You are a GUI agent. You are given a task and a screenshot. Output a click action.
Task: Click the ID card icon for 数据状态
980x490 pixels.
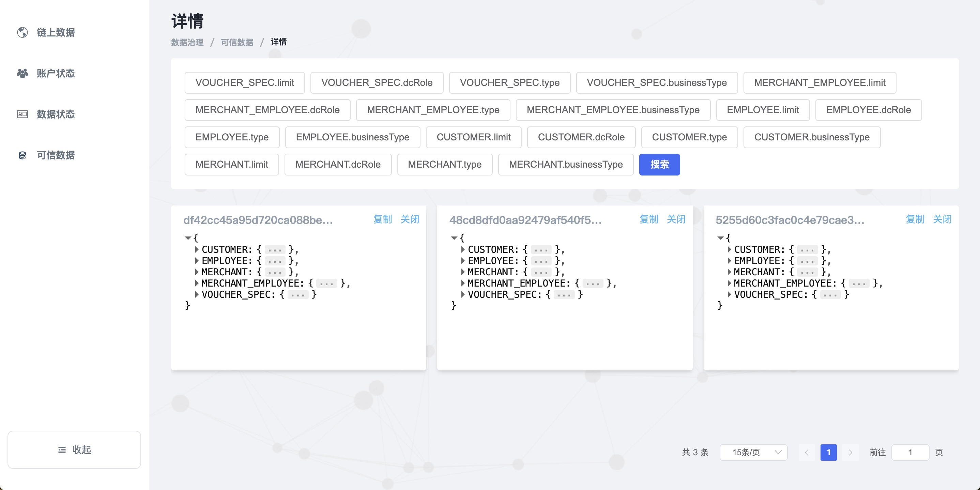coord(22,114)
